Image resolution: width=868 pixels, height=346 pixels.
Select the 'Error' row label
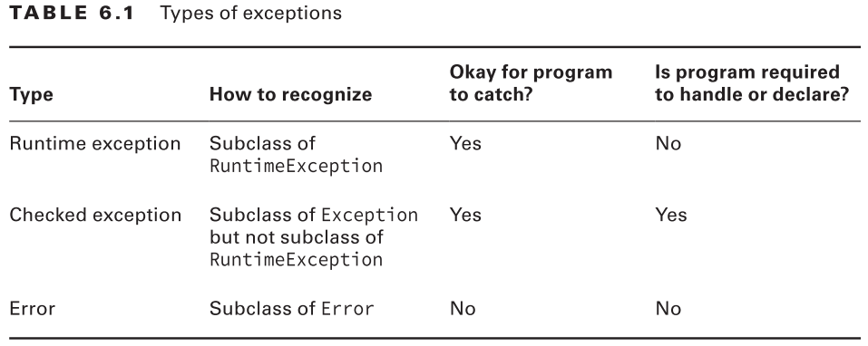pyautogui.click(x=33, y=309)
